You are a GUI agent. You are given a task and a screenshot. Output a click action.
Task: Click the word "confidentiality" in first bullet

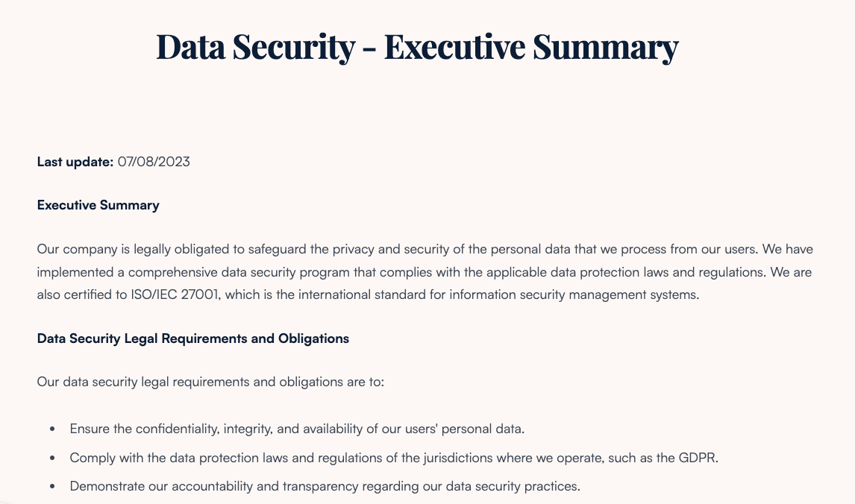coord(151,429)
